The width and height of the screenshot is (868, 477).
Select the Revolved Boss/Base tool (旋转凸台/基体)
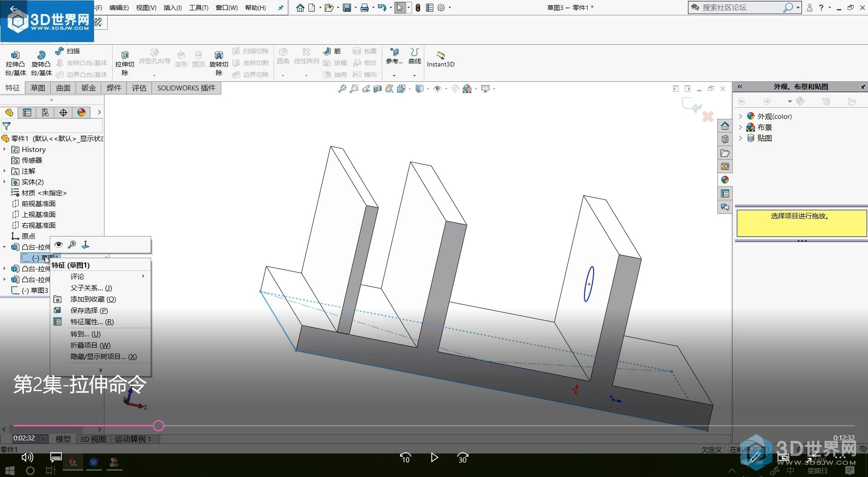[41, 63]
